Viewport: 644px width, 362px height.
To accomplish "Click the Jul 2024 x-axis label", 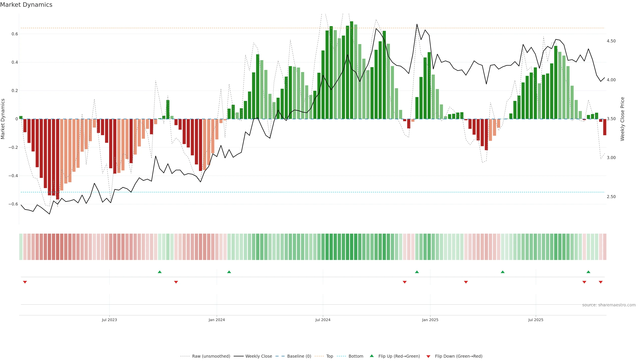I will pyautogui.click(x=323, y=320).
